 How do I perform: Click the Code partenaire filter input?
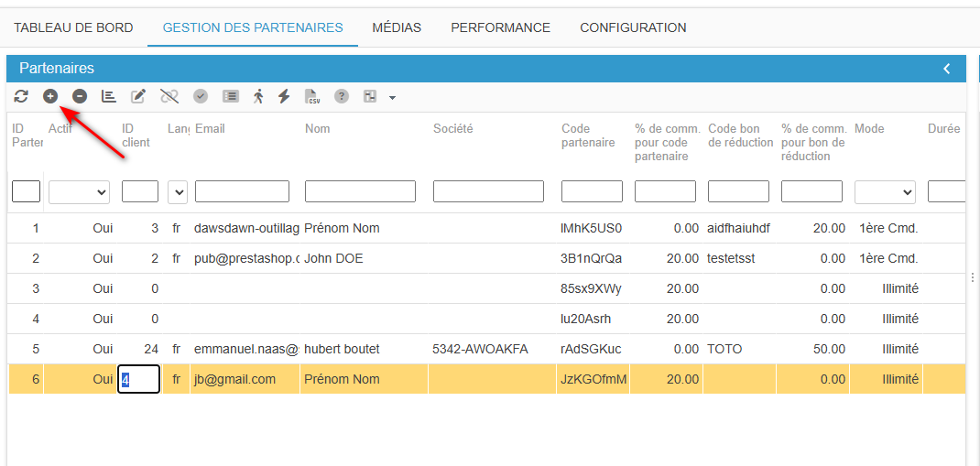(592, 191)
